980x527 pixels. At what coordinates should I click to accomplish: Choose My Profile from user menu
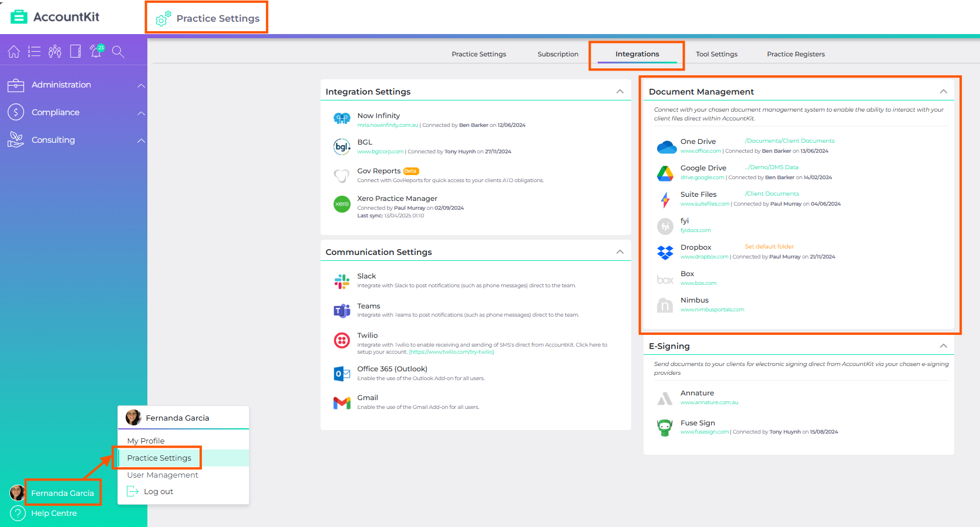[x=146, y=441]
